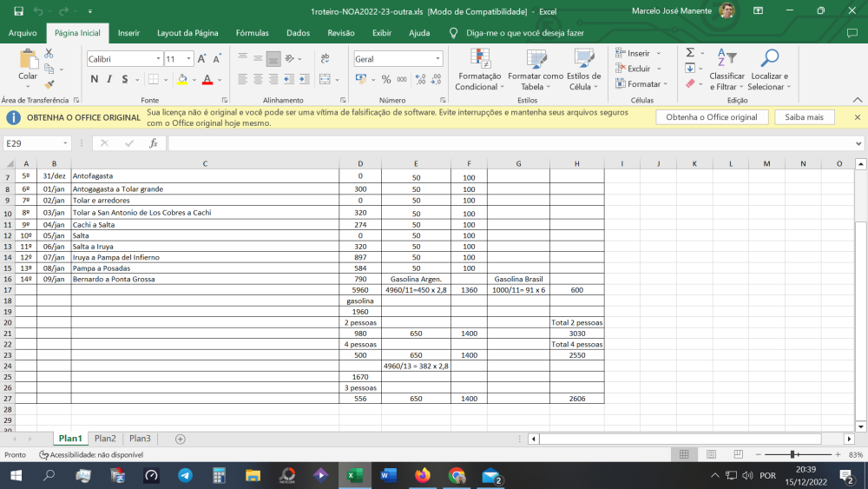Click the Format Painter brush icon
This screenshot has height=489, width=868.
pos(49,84)
